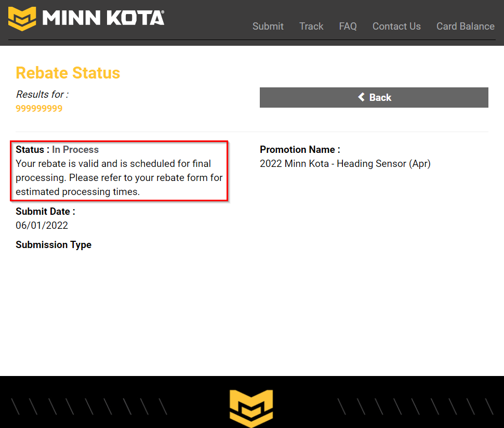Click the submit date 06/01/2022
Screen dimensions: 504x428
pos(42,225)
